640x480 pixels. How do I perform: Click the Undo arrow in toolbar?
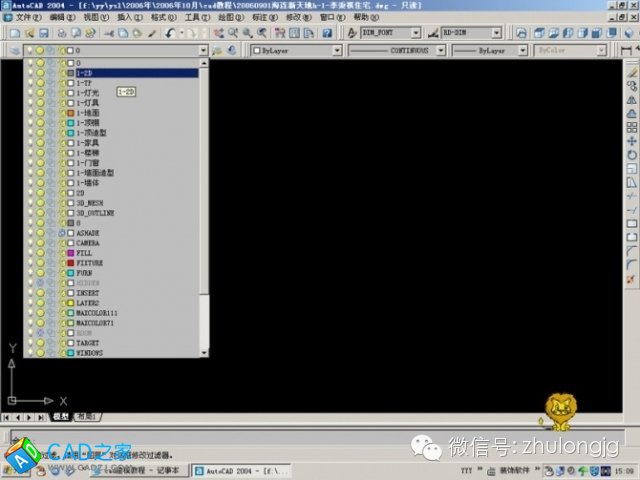pos(170,33)
